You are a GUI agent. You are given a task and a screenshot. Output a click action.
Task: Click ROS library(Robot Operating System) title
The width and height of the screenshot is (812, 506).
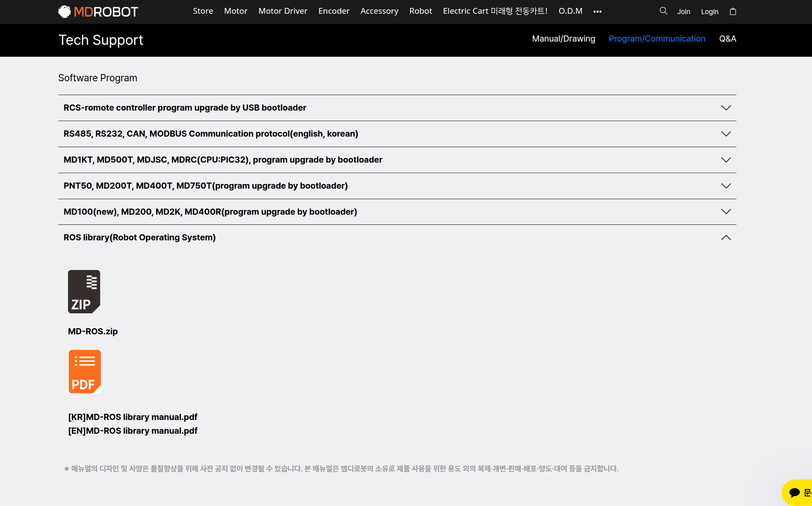[x=140, y=237]
